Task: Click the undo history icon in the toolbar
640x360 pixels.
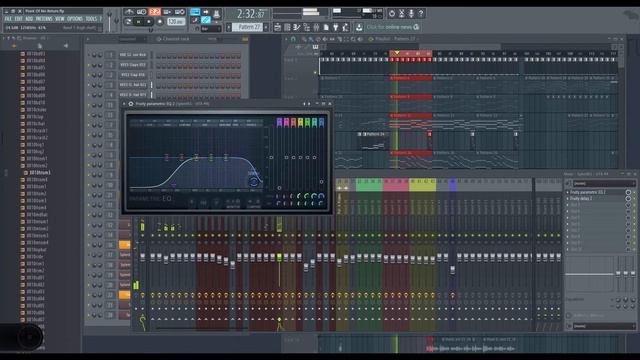Action: (x=392, y=13)
